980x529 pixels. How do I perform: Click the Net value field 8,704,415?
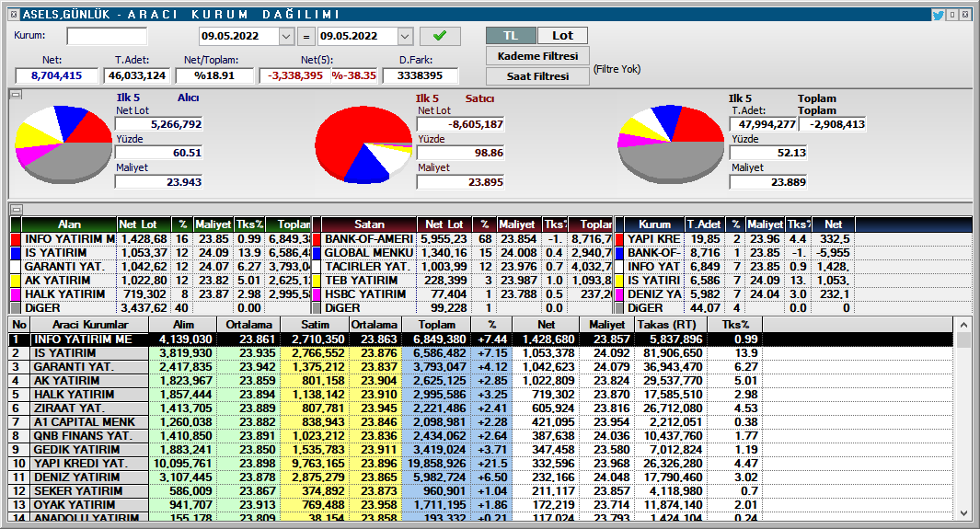57,75
